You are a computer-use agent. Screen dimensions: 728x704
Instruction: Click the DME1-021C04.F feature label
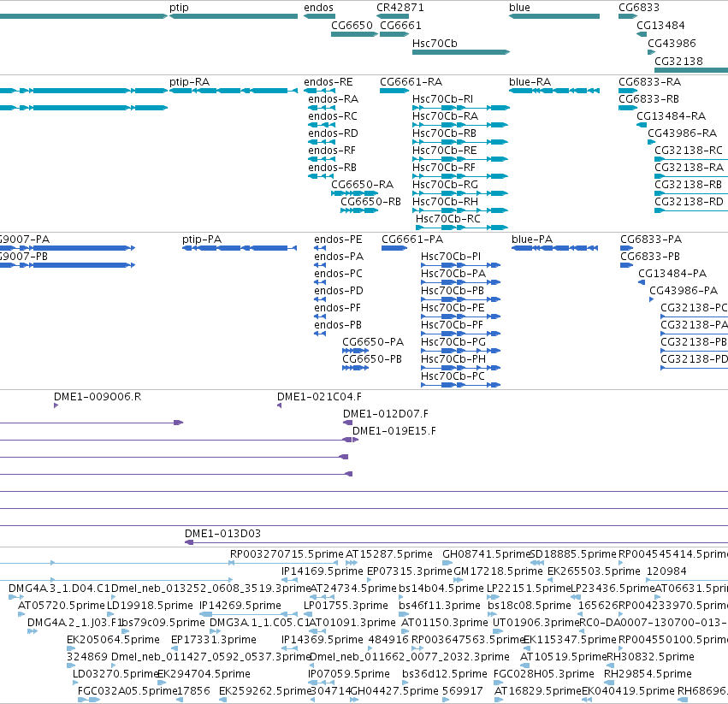point(319,397)
